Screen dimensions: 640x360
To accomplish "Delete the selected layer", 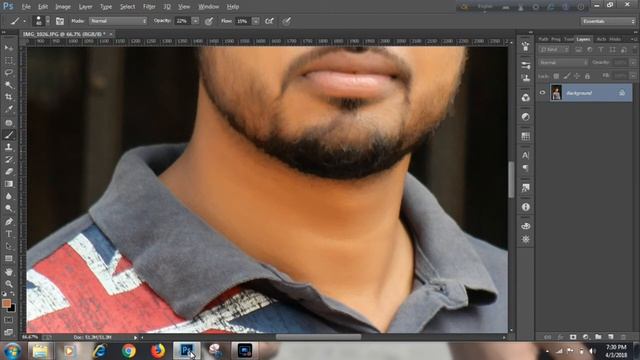I will pos(623,337).
